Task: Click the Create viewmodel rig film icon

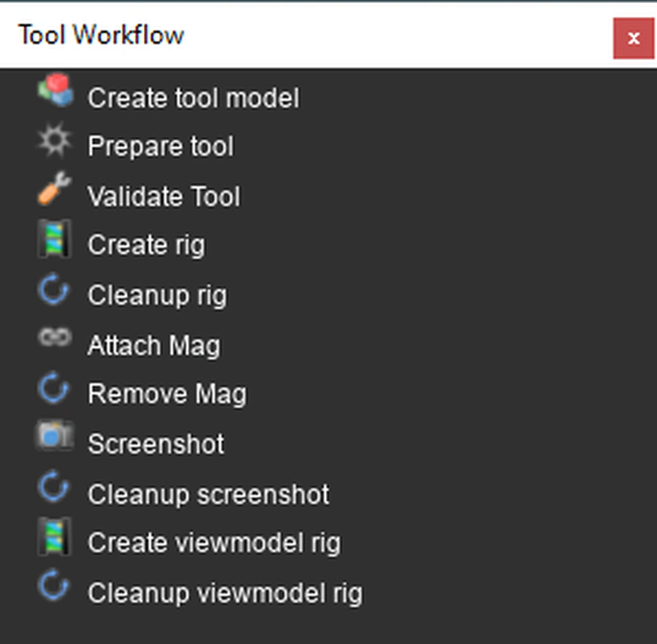Action: point(53,538)
